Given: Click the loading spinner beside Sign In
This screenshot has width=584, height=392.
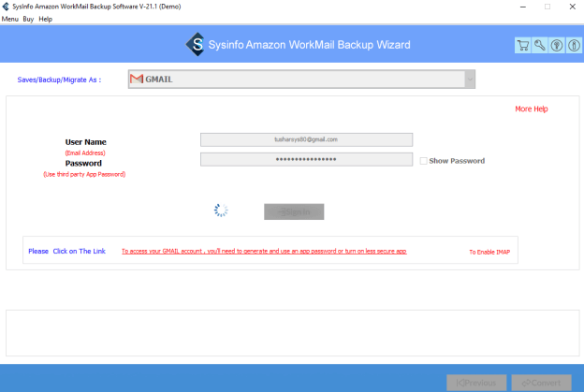Looking at the screenshot, I should (221, 211).
